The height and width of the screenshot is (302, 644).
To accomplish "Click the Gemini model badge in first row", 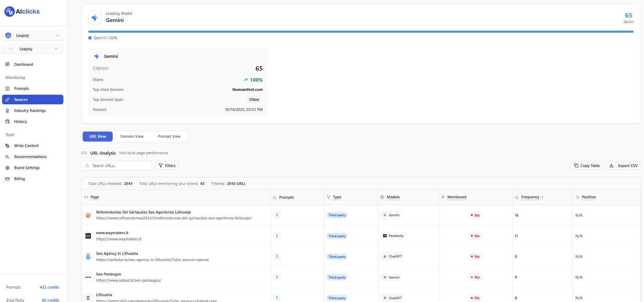I will coord(391,215).
